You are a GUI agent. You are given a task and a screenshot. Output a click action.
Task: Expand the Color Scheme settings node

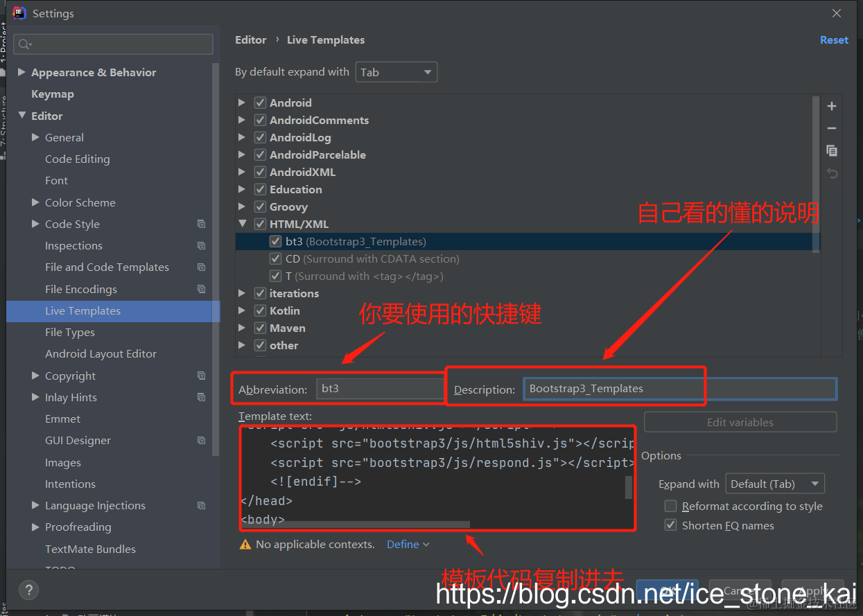[x=35, y=202]
